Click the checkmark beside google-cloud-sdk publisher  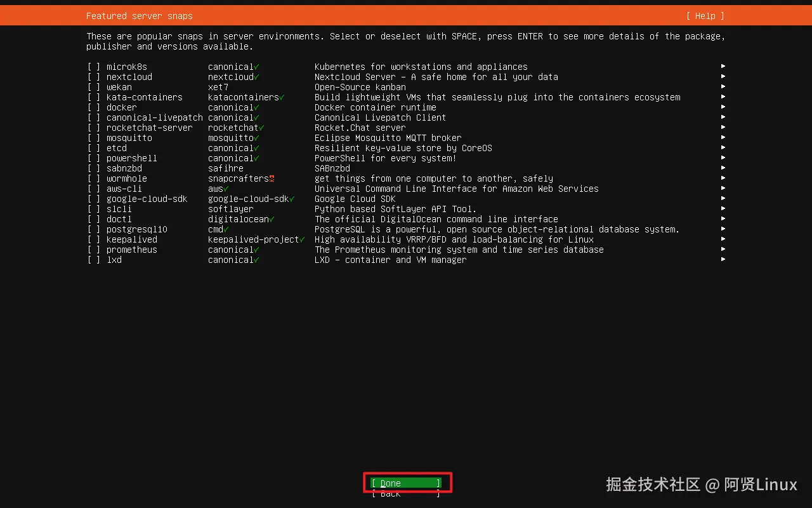click(292, 199)
